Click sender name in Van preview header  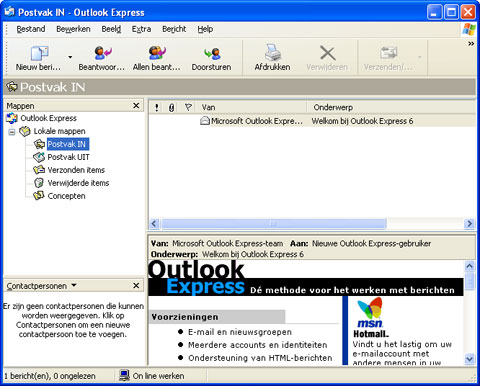click(228, 243)
